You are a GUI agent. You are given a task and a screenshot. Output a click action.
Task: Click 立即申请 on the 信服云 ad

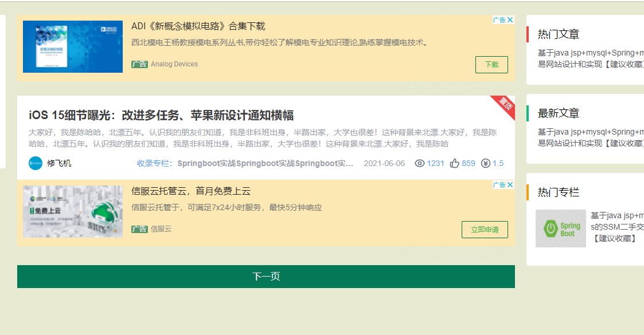485,229
